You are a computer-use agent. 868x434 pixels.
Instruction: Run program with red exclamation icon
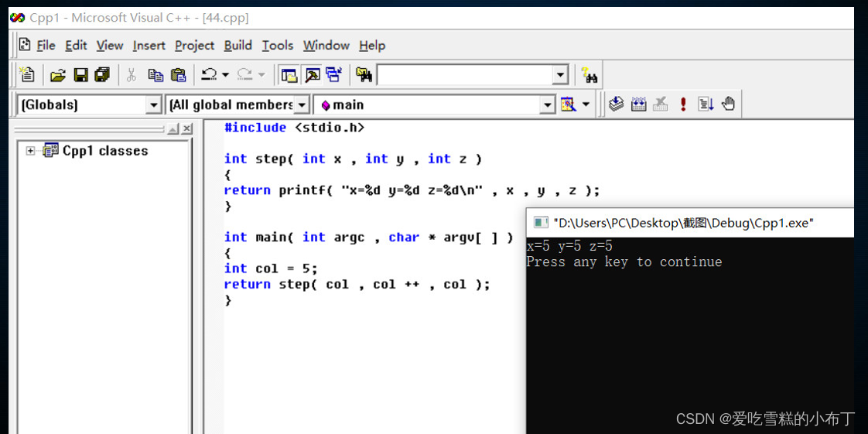pos(683,104)
